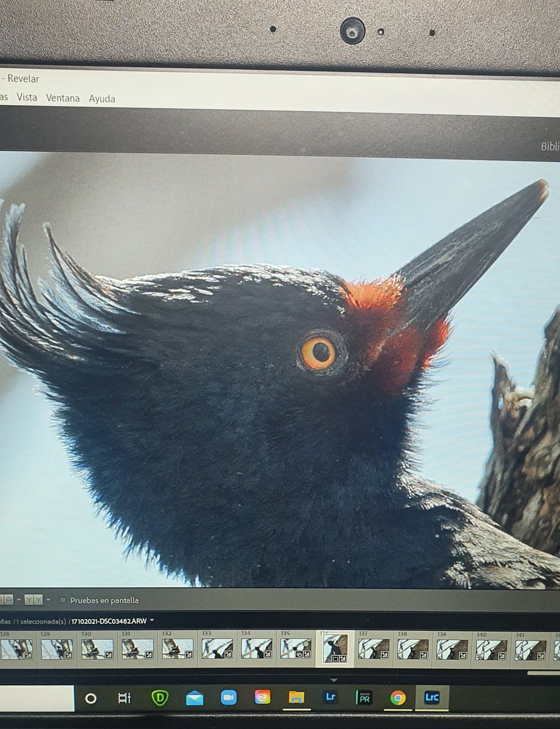The image size is (560, 729).
Task: Toggle the YY before/after view button
Action: (x=32, y=600)
